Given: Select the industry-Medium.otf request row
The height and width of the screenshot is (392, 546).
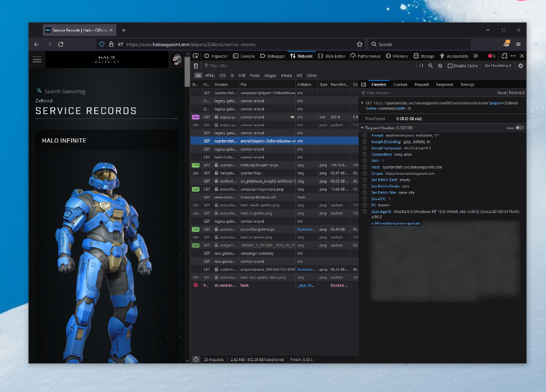Looking at the screenshot, I should coord(274,197).
